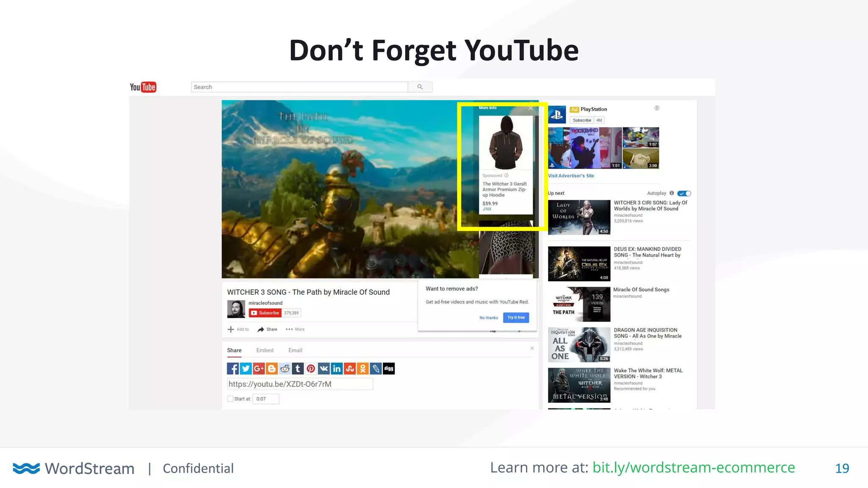Share the video to Blogger
Image resolution: width=868 pixels, height=488 pixels.
click(272, 369)
